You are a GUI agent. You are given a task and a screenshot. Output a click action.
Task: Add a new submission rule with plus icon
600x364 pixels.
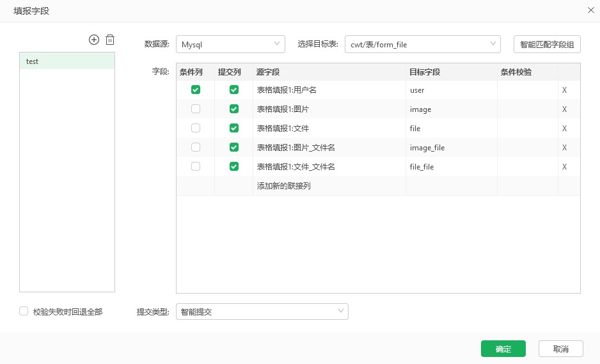point(94,40)
